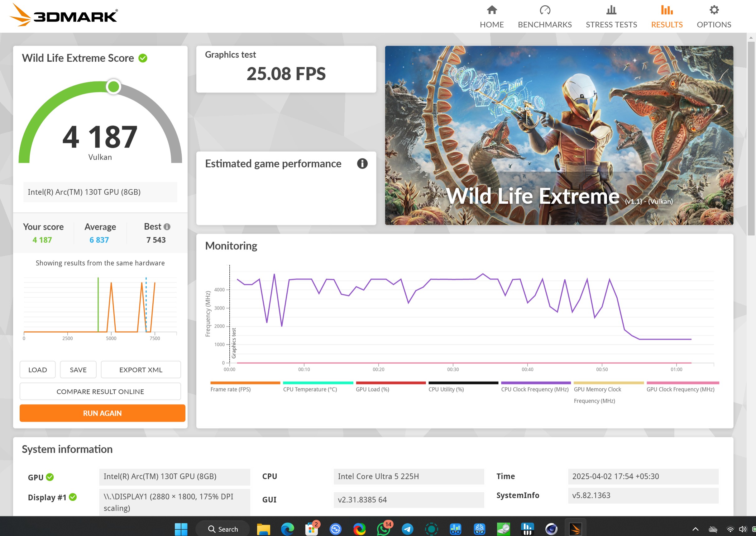Click the volume speaker tray icon
The image size is (756, 536).
click(x=743, y=529)
